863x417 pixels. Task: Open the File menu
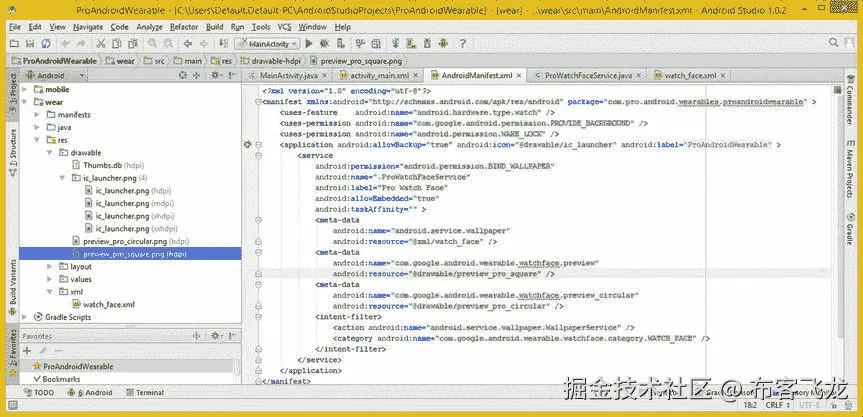(x=15, y=27)
